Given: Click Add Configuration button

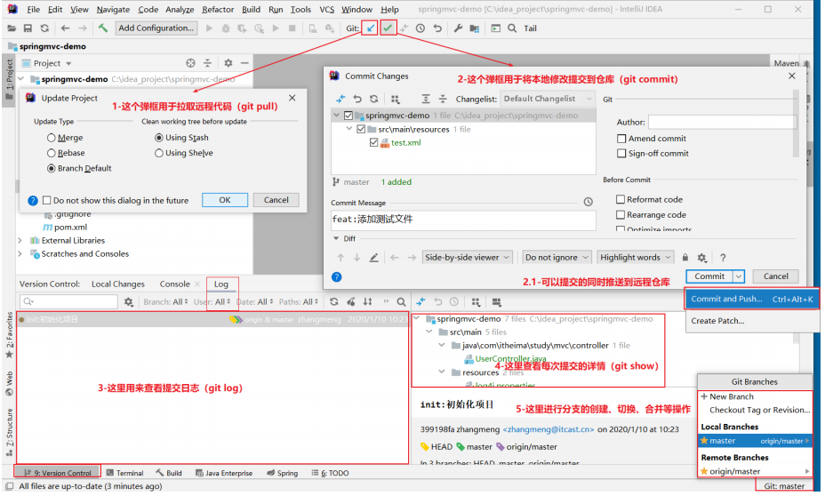Looking at the screenshot, I should 156,28.
